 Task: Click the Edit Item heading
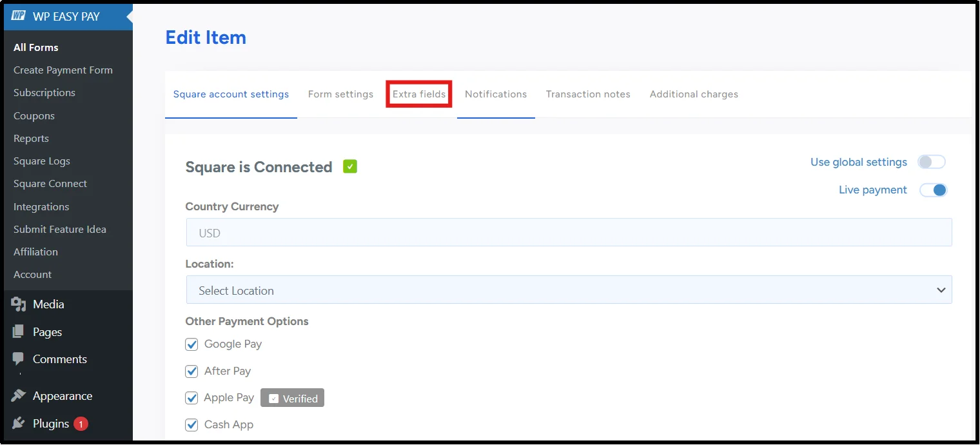pos(206,37)
